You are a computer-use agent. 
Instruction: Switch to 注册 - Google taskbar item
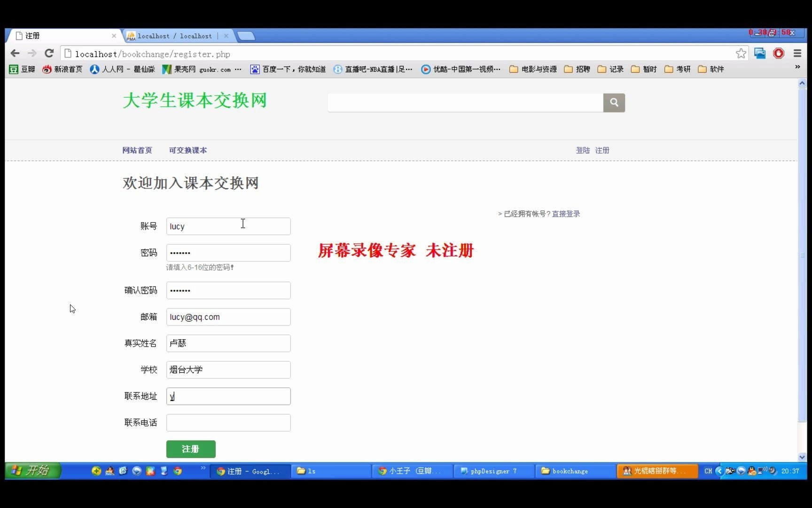[250, 471]
